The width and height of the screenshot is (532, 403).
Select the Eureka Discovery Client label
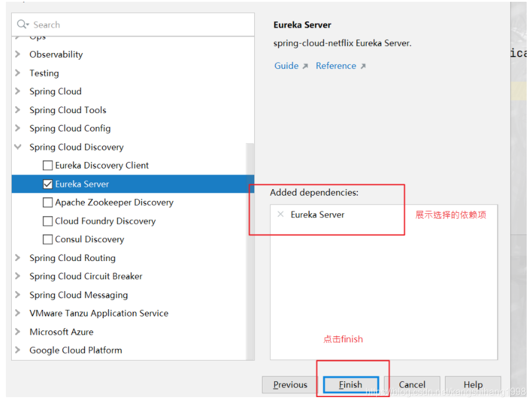click(102, 166)
